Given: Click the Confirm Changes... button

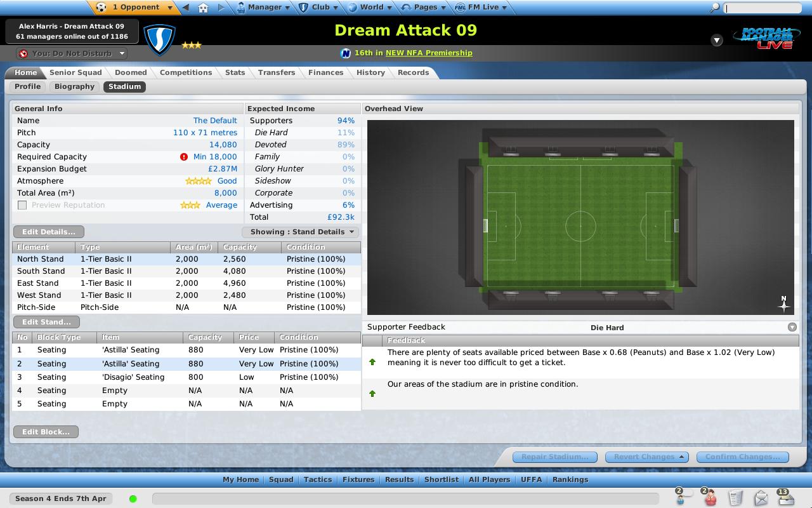Looking at the screenshot, I should point(743,457).
